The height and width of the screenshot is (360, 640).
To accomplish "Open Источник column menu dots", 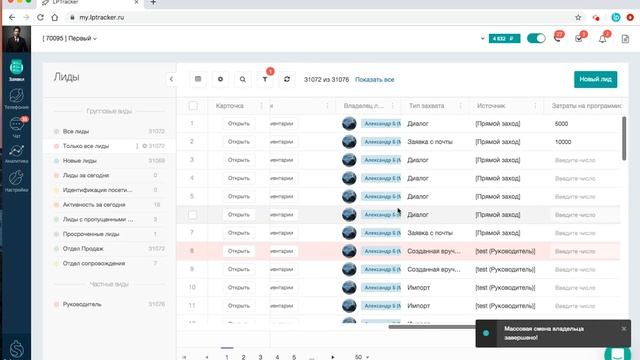I will coord(535,106).
